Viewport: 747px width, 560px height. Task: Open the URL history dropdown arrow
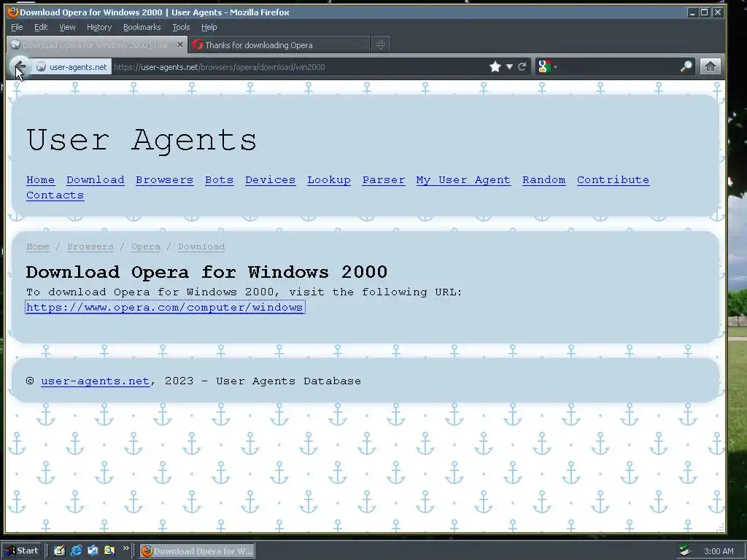509,67
